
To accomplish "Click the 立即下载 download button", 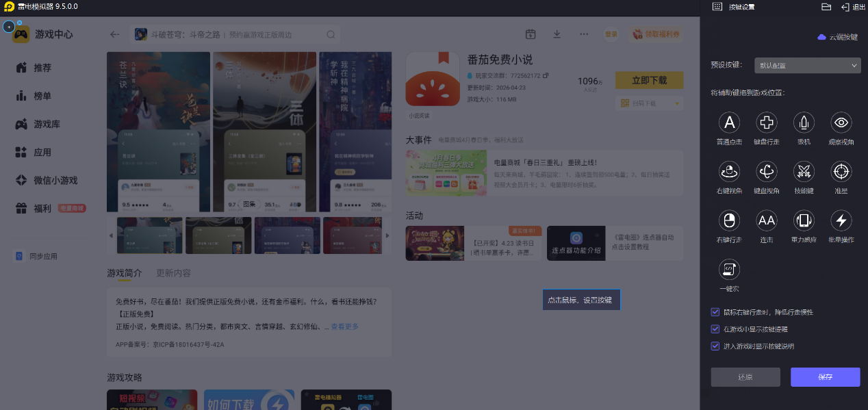I will coord(649,80).
